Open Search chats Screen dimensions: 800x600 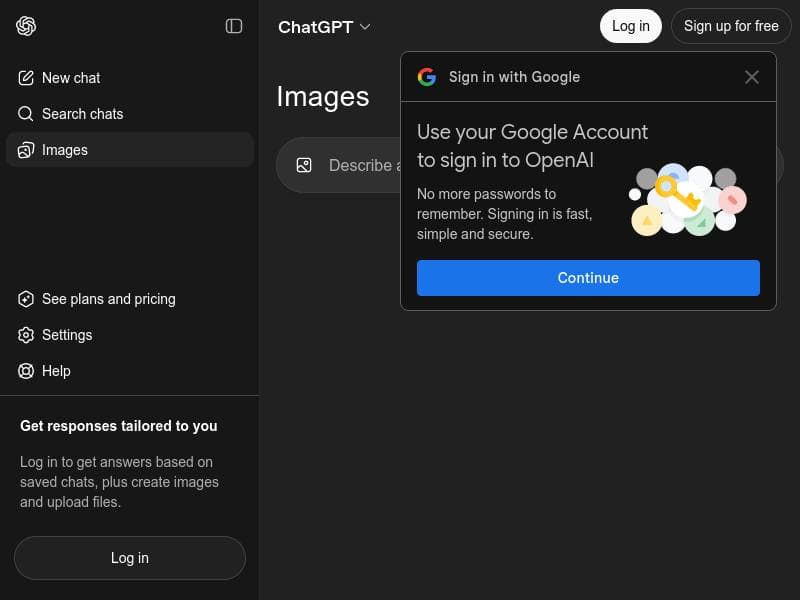[x=130, y=114]
